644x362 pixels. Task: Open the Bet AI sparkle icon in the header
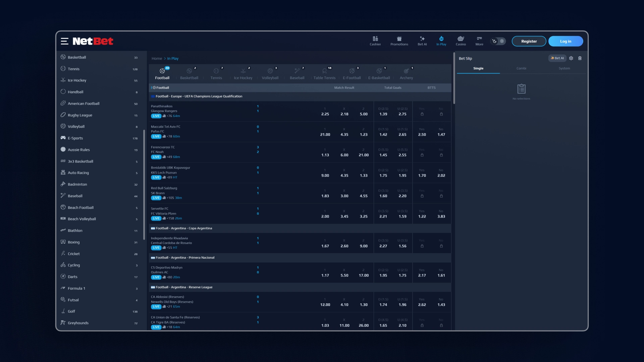point(422,41)
